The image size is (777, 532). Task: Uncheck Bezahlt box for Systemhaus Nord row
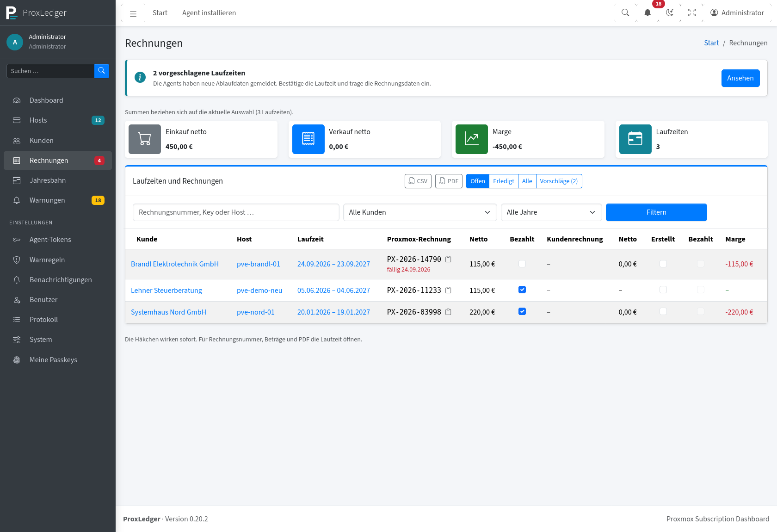coord(522,311)
